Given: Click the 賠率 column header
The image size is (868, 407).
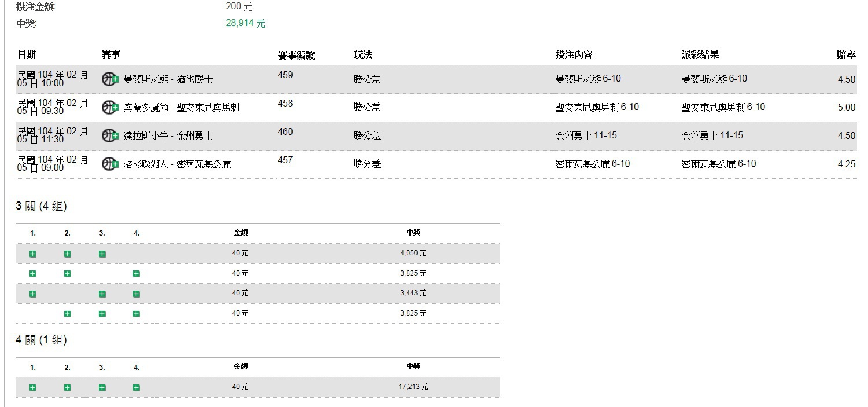Looking at the screenshot, I should [x=845, y=55].
